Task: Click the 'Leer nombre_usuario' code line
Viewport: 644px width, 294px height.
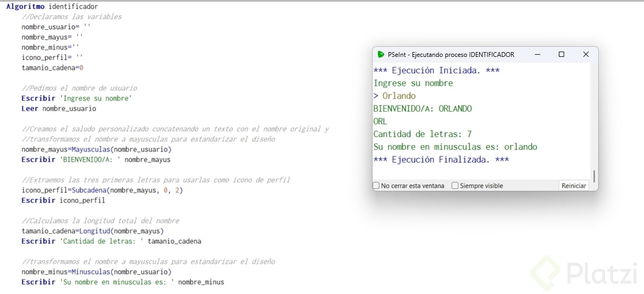Action: (59, 108)
